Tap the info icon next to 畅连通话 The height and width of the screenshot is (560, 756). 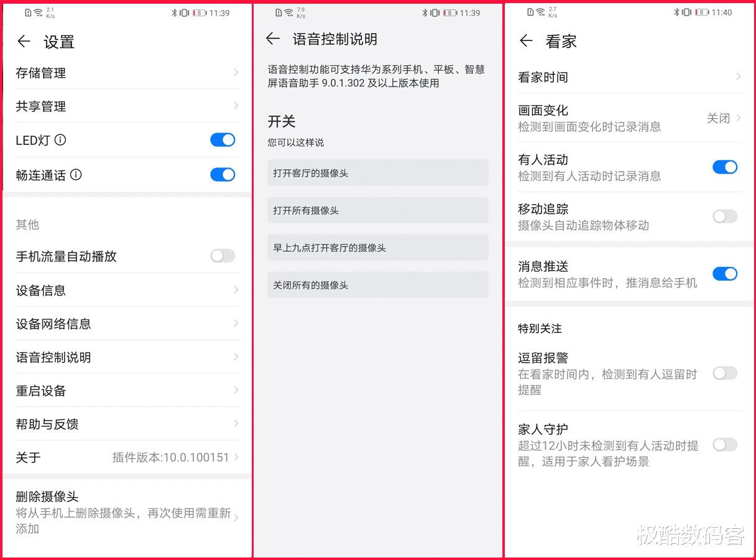tap(77, 175)
